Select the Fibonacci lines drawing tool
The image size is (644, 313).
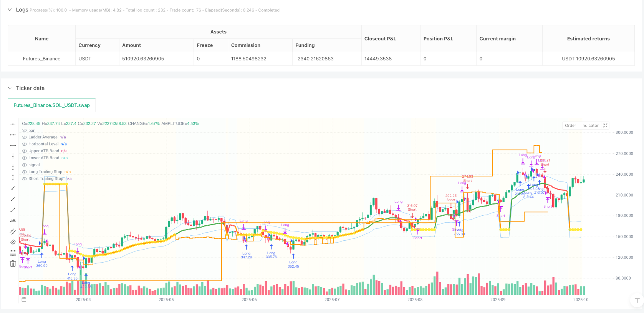point(13,253)
